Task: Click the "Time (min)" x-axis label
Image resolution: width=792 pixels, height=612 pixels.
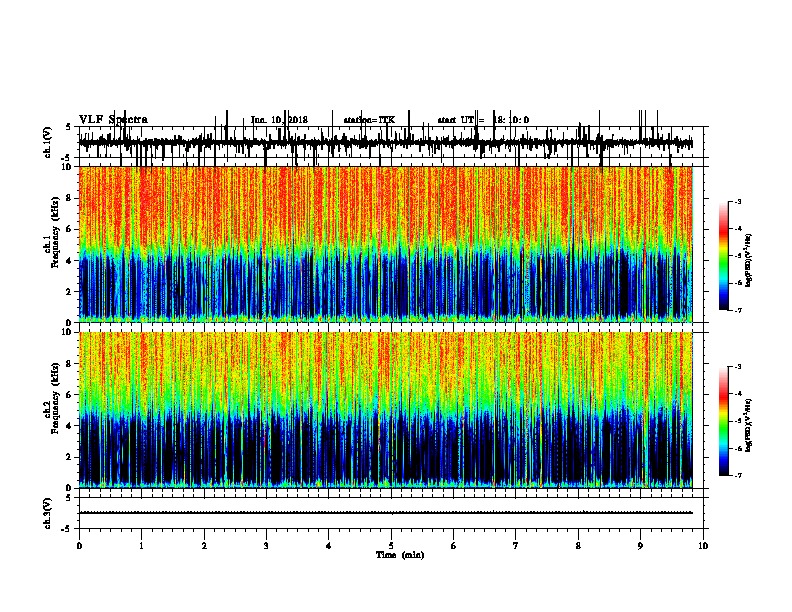Action: (x=400, y=555)
